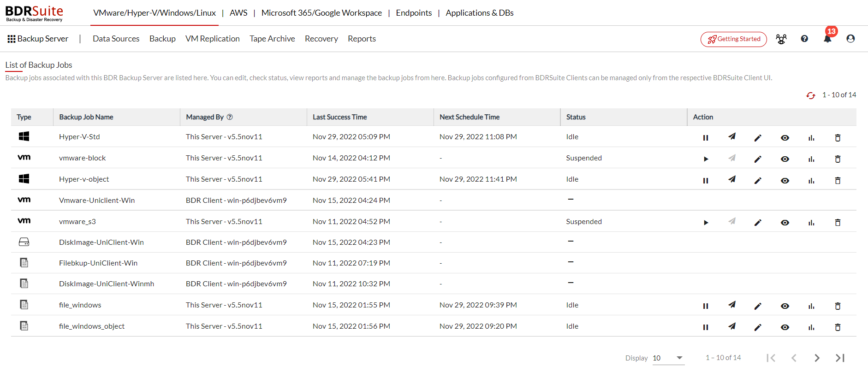The width and height of the screenshot is (868, 384).
Task: View Hyper-v-object job via eye icon
Action: pos(785,181)
